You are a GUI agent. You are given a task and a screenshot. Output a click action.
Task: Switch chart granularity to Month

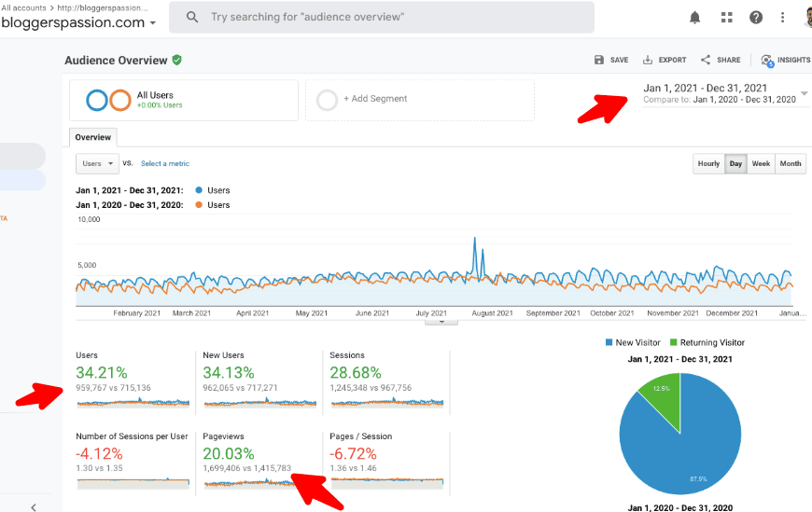[791, 164]
